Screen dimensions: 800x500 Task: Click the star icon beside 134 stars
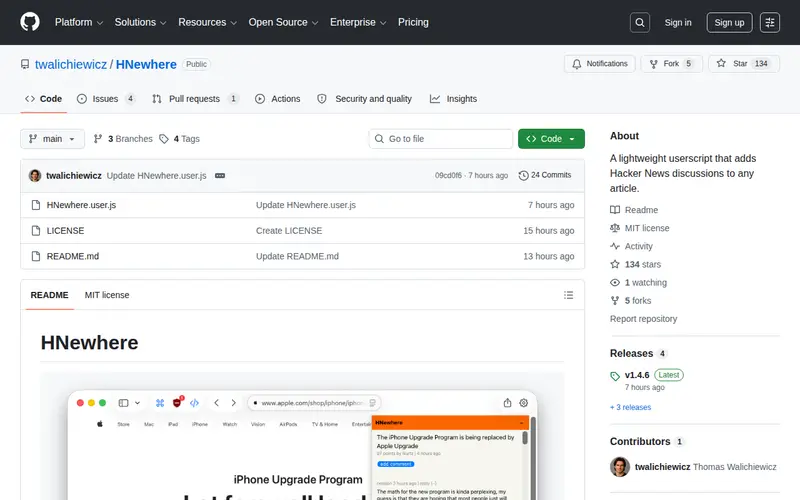coord(615,264)
